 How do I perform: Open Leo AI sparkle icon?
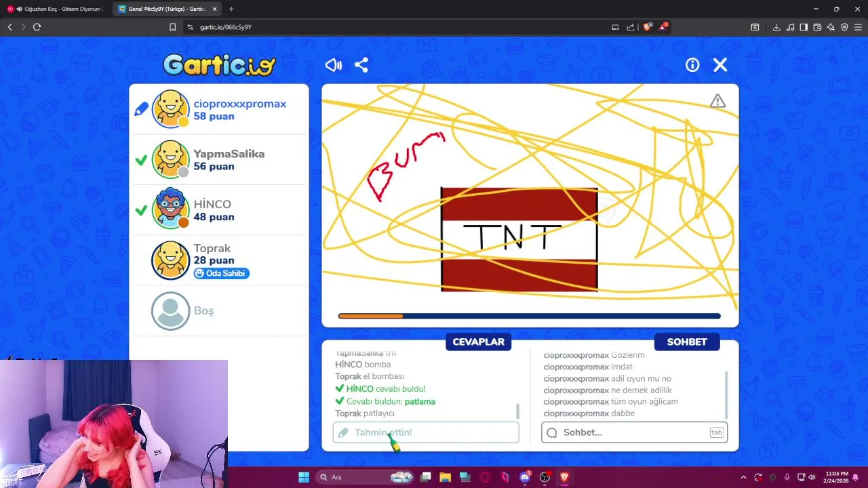click(831, 27)
